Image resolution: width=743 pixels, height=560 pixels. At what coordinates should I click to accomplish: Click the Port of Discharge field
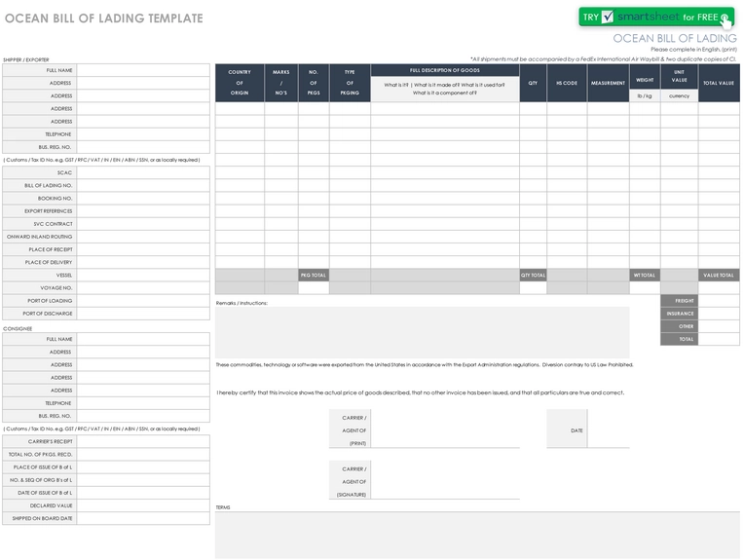[143, 314]
